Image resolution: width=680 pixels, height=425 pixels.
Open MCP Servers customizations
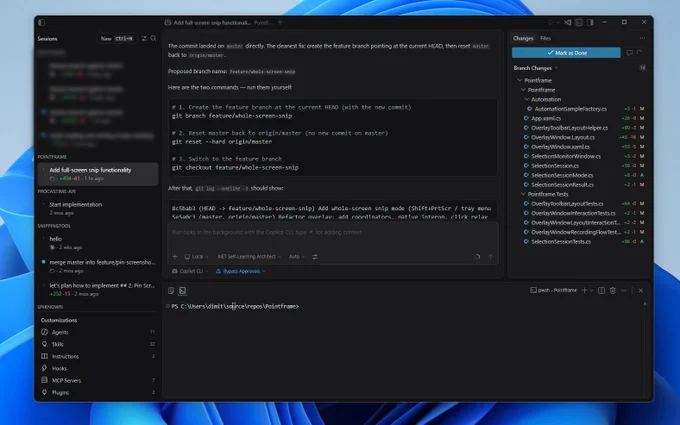(x=98, y=380)
